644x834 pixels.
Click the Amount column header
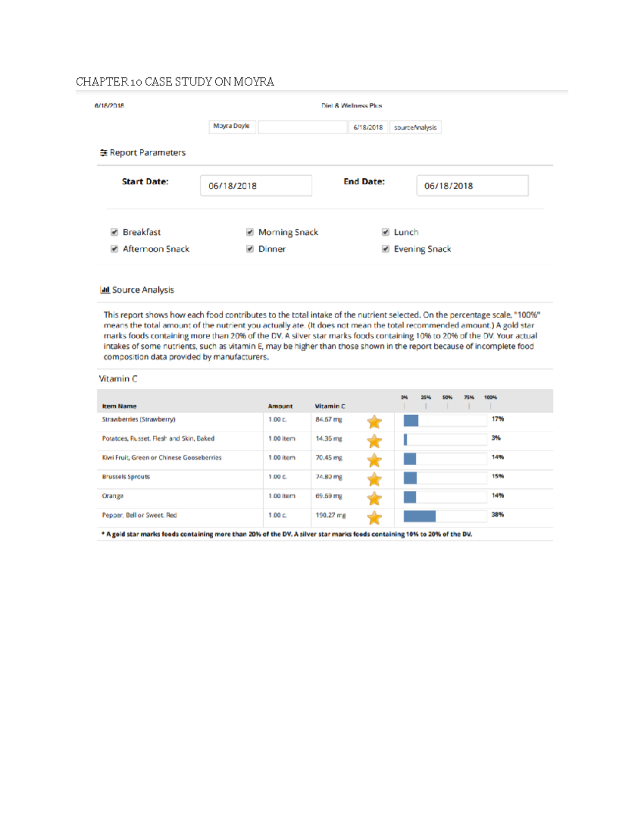tap(280, 407)
